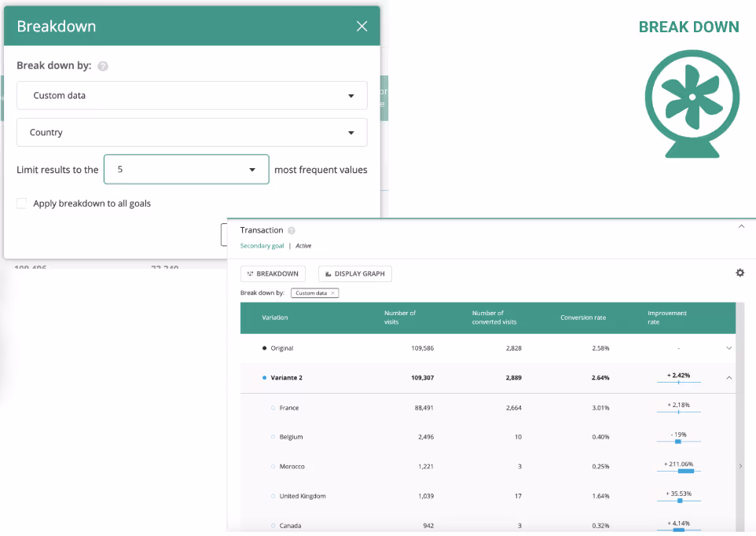Image resolution: width=756 pixels, height=536 pixels.
Task: Click the United Kingdom breakdown row
Action: [488, 496]
